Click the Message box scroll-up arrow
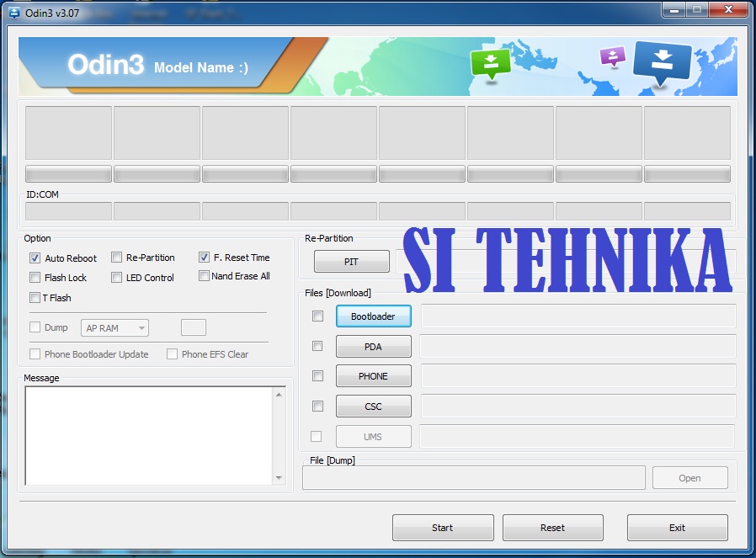 (280, 395)
